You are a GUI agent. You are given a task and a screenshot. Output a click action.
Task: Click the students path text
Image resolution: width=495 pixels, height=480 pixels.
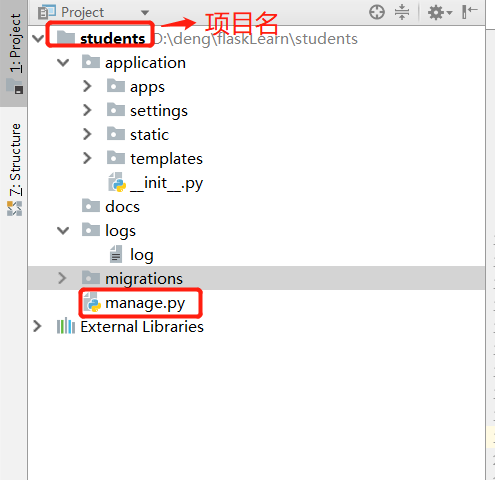[256, 39]
